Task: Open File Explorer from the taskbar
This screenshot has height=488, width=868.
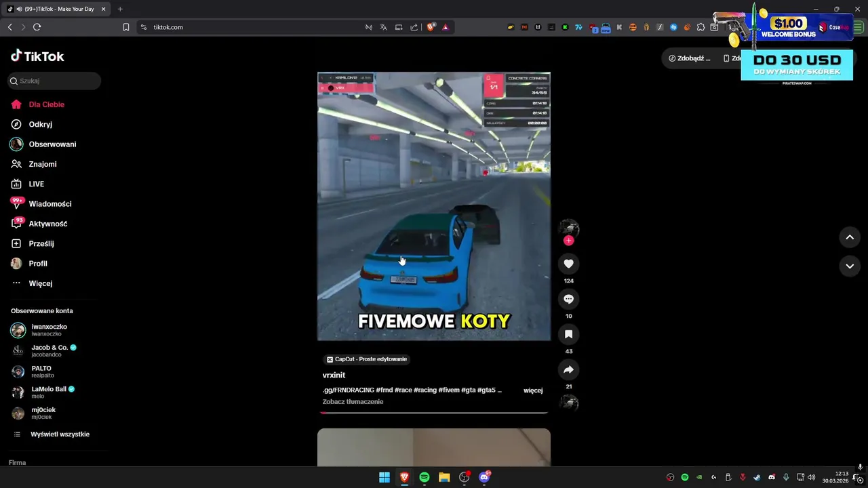Action: coord(444,477)
